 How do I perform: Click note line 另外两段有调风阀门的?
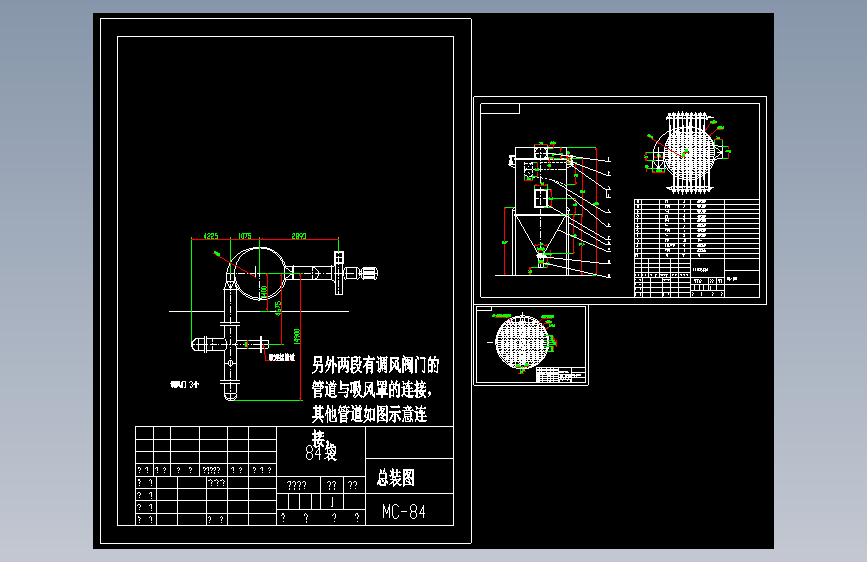click(x=375, y=365)
